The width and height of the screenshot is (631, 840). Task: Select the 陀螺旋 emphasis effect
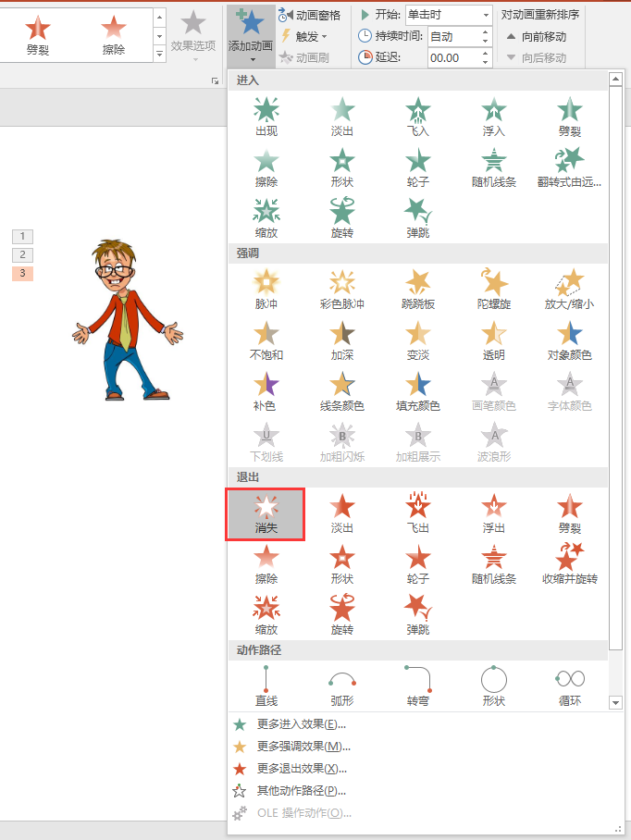494,289
